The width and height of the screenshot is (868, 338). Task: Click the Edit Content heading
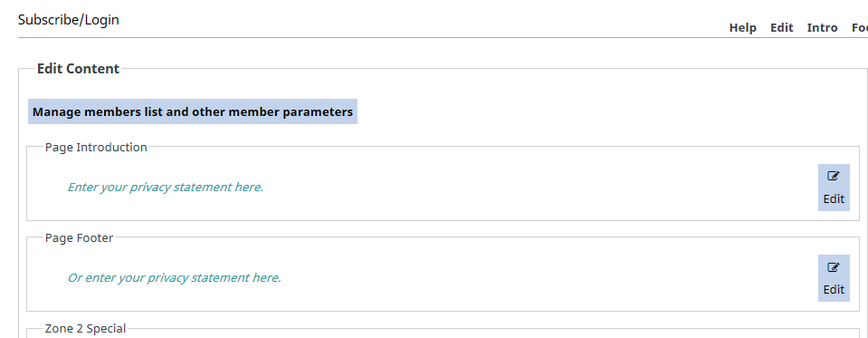tap(78, 69)
